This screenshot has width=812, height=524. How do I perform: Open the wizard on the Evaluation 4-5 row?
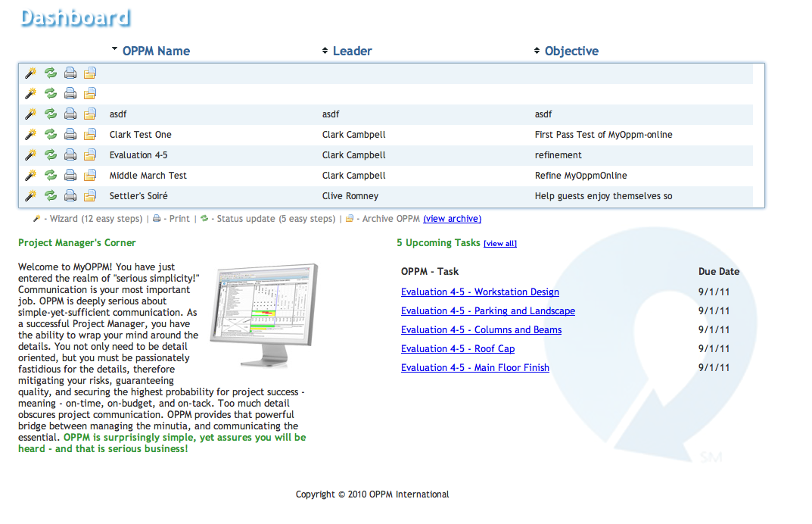[30, 155]
